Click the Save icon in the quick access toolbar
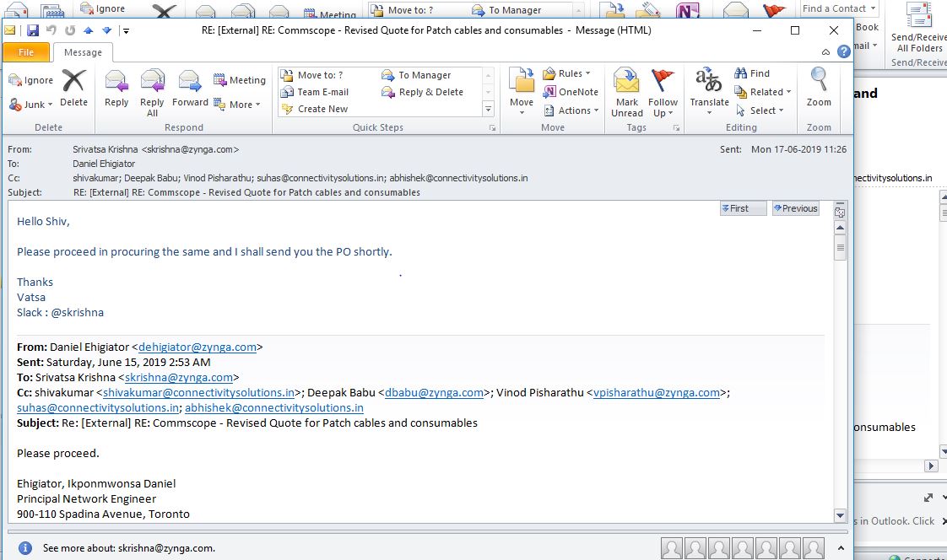The height and width of the screenshot is (560, 947). (x=33, y=30)
